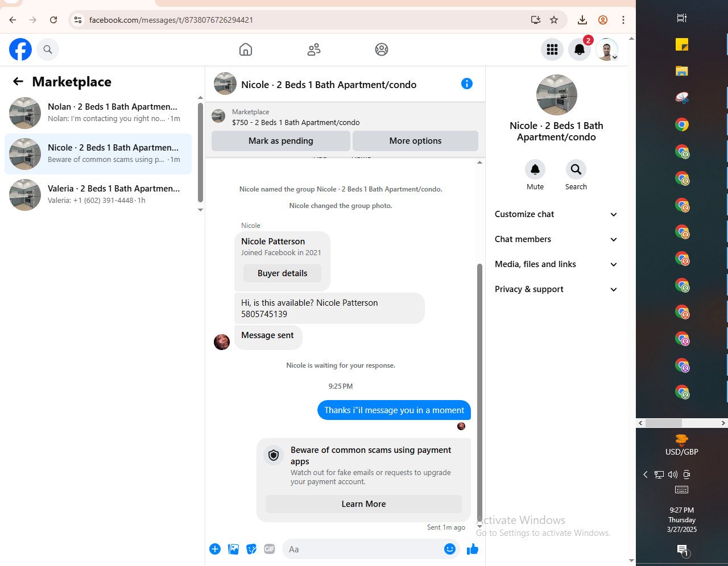The image size is (728, 566).
Task: Open the Groups icon in top navigation
Action: (x=382, y=49)
